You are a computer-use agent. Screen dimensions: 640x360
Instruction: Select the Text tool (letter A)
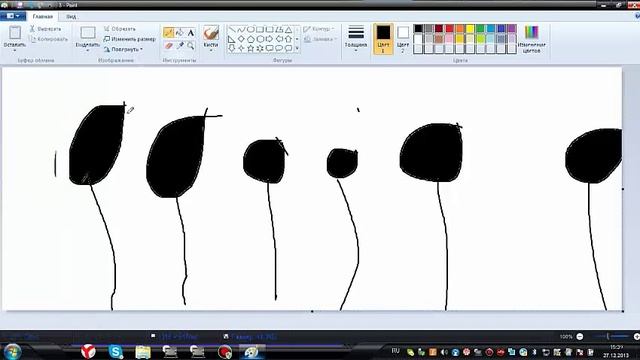click(191, 33)
